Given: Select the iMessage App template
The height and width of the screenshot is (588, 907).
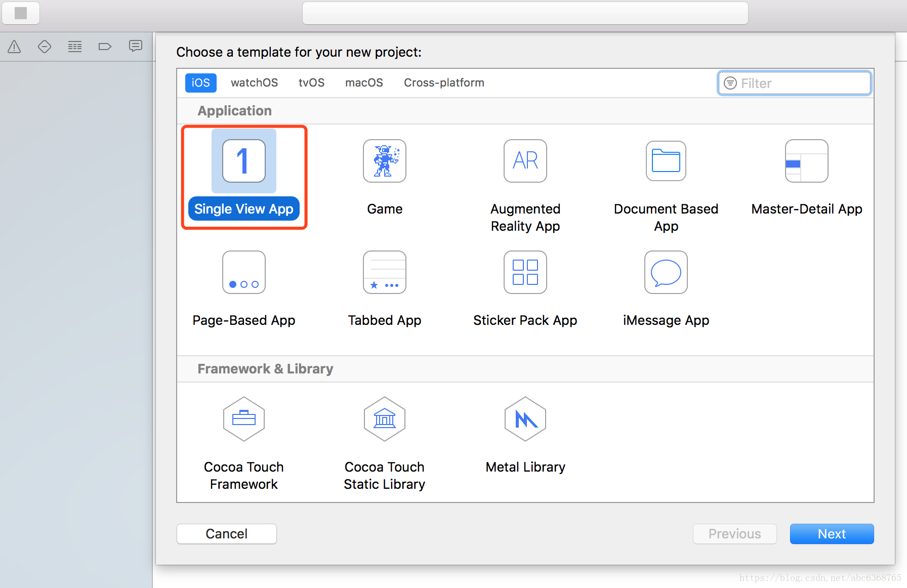Looking at the screenshot, I should point(666,273).
